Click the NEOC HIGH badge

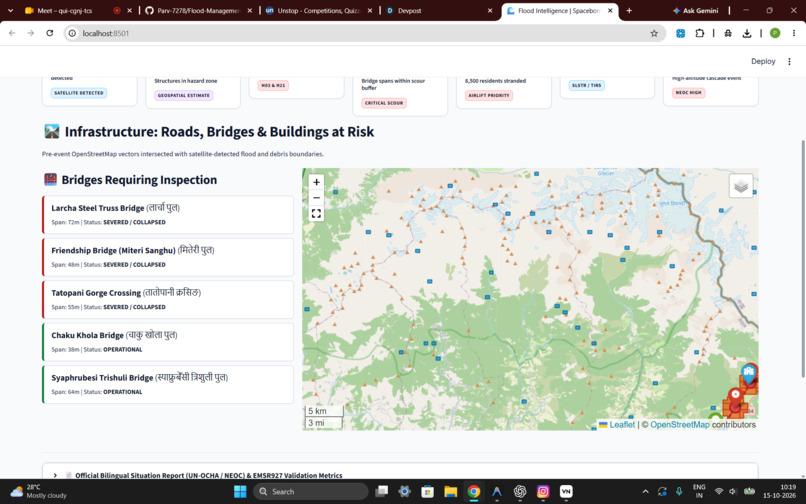pyautogui.click(x=688, y=93)
